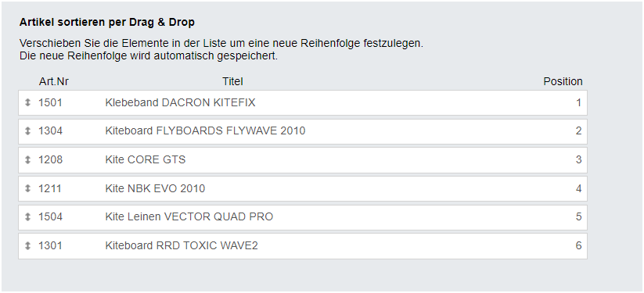Select the Kite Leinen VECTOR QUAD PRO title
Screen dimensions: 644x293
click(189, 216)
